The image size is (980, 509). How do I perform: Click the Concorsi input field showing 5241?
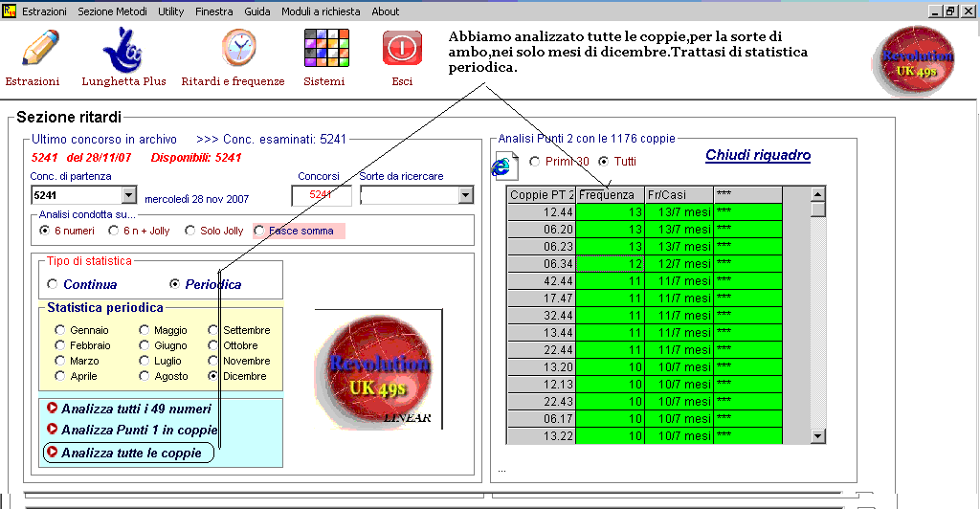tap(322, 195)
